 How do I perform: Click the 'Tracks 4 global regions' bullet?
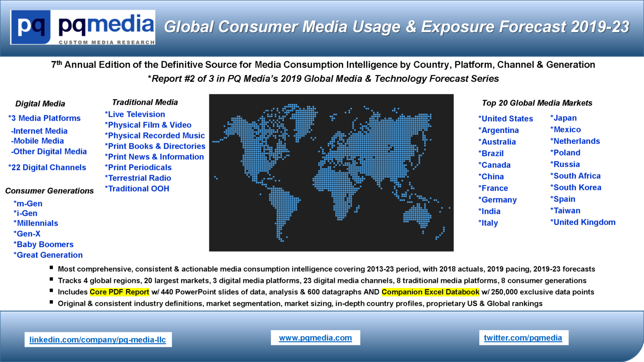pos(322,281)
